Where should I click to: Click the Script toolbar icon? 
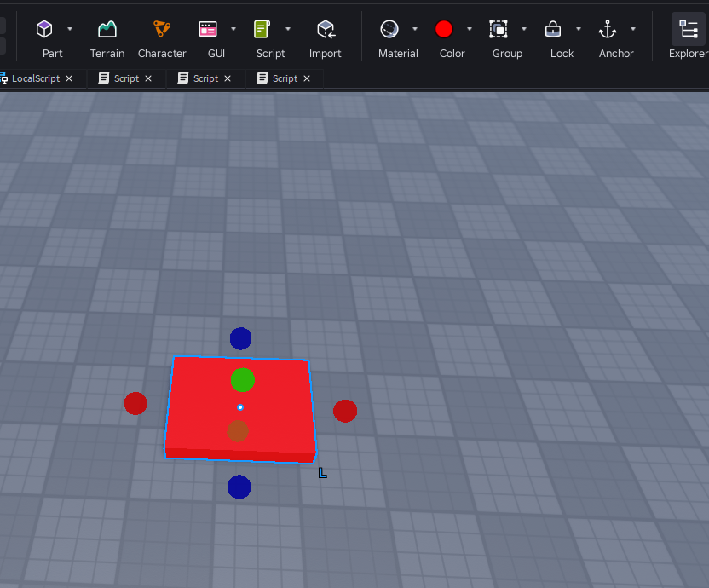pyautogui.click(x=262, y=30)
